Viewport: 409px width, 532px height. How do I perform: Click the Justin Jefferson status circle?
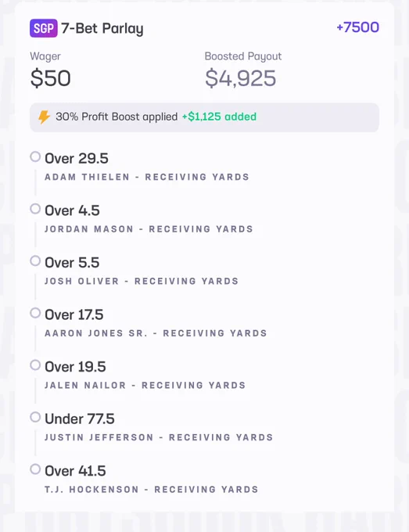click(x=35, y=417)
